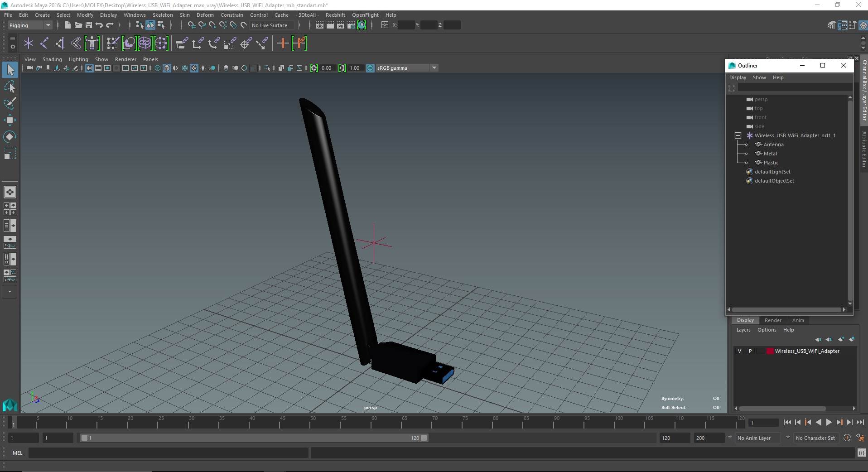Play the animation forwards
The image size is (868, 472).
point(829,422)
